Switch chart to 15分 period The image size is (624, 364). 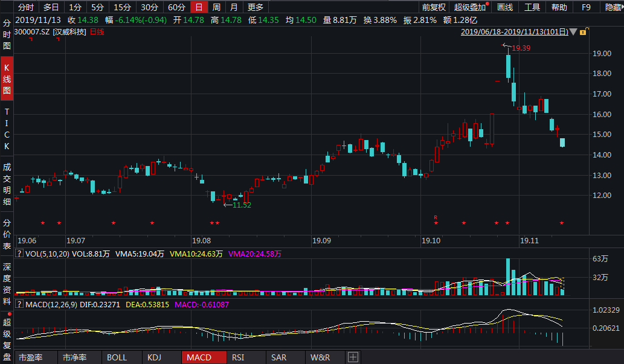tap(122, 7)
